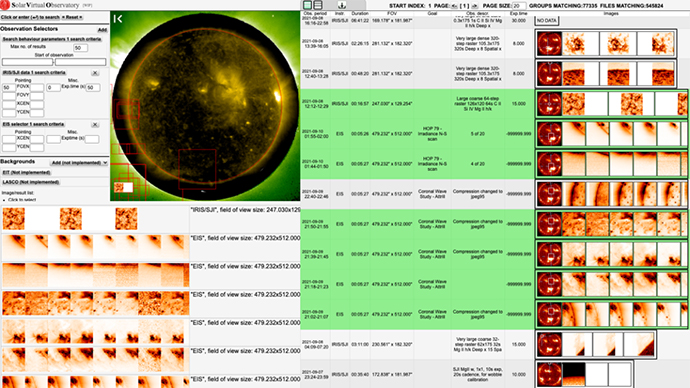Sort by the 'Obs. period' column header
Viewport: 690px width, 388px height.
coord(315,14)
